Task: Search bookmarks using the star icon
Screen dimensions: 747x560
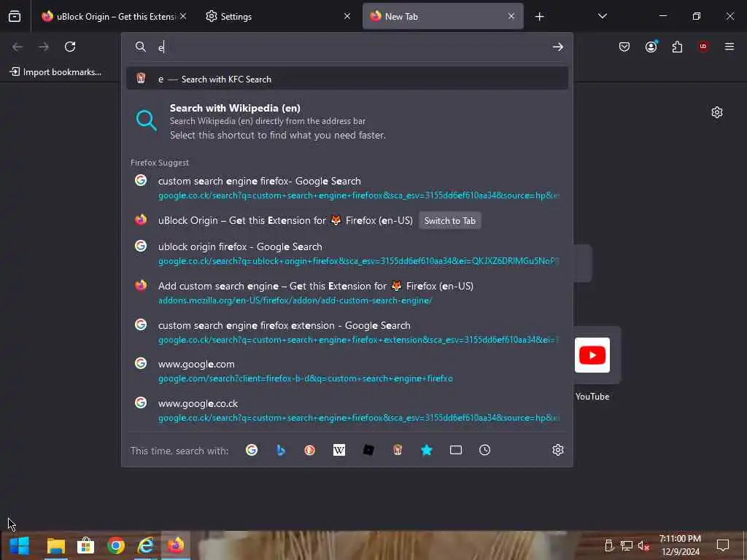Action: point(426,450)
